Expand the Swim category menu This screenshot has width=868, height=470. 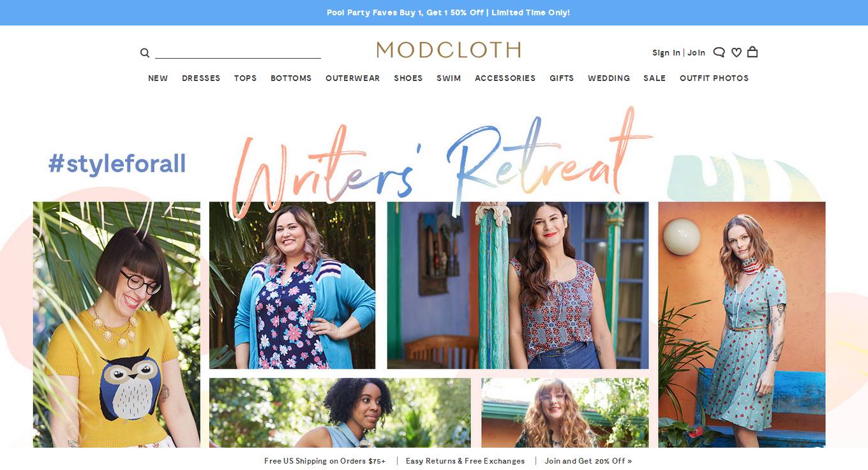[449, 78]
